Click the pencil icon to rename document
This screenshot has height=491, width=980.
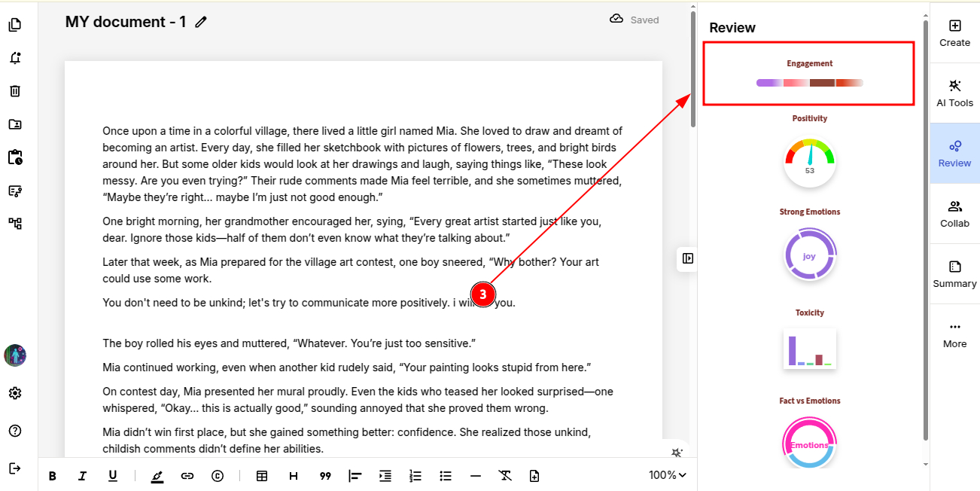(201, 22)
